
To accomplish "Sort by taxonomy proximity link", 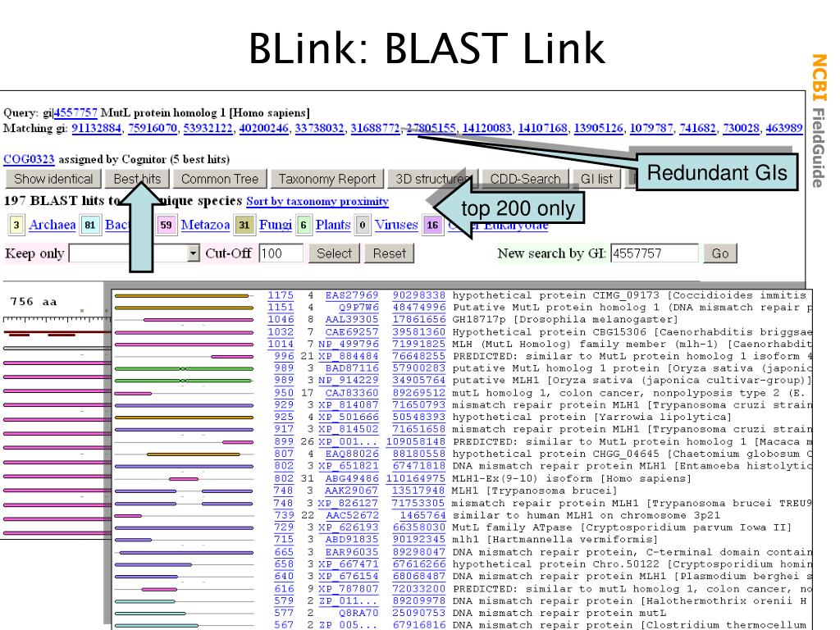I will (x=317, y=202).
